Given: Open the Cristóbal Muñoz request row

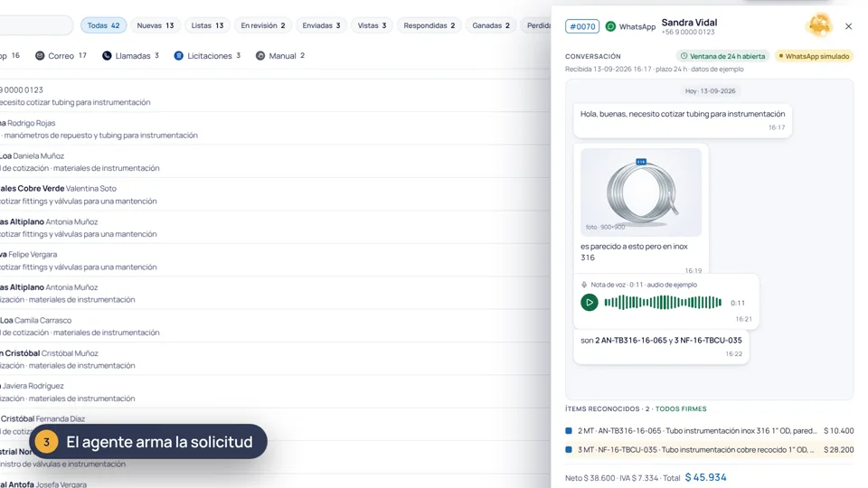Looking at the screenshot, I should [x=275, y=359].
